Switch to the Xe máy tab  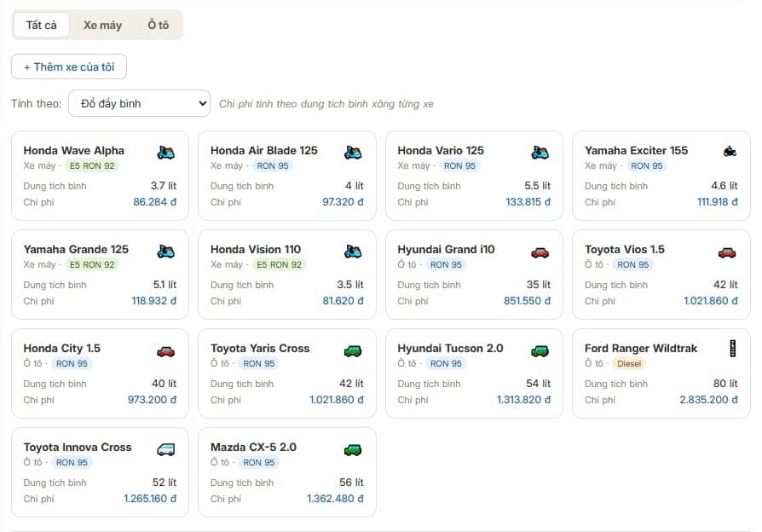(102, 25)
